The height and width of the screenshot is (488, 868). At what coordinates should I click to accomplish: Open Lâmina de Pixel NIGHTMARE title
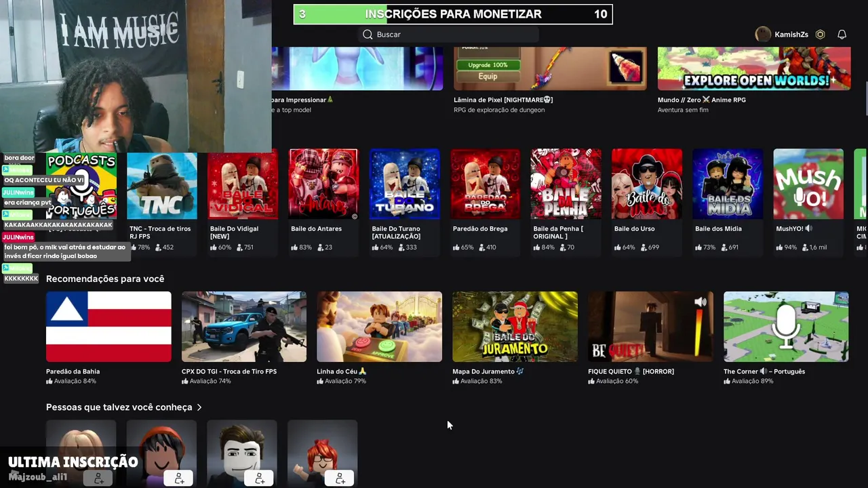[503, 100]
